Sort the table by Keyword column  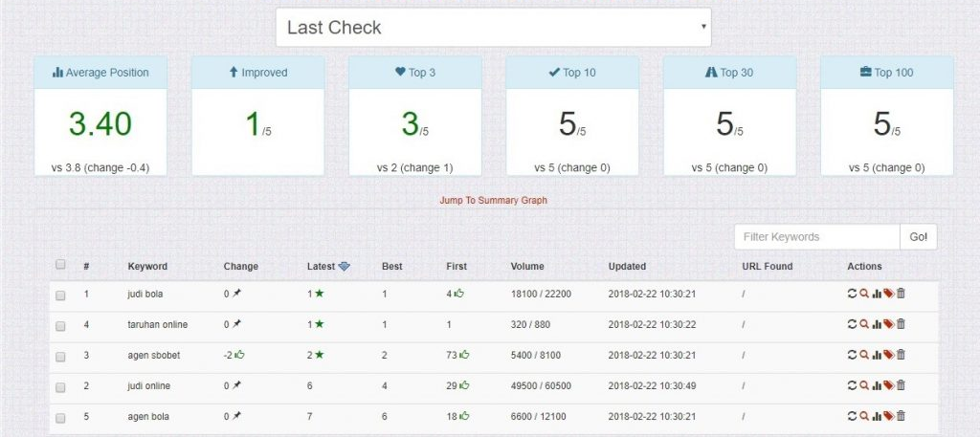[x=147, y=266]
